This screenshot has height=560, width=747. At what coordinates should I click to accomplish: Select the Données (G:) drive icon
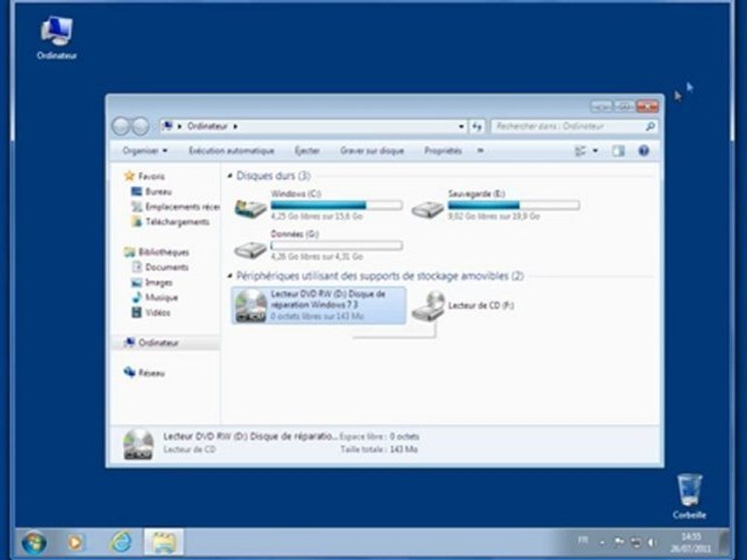click(x=251, y=249)
